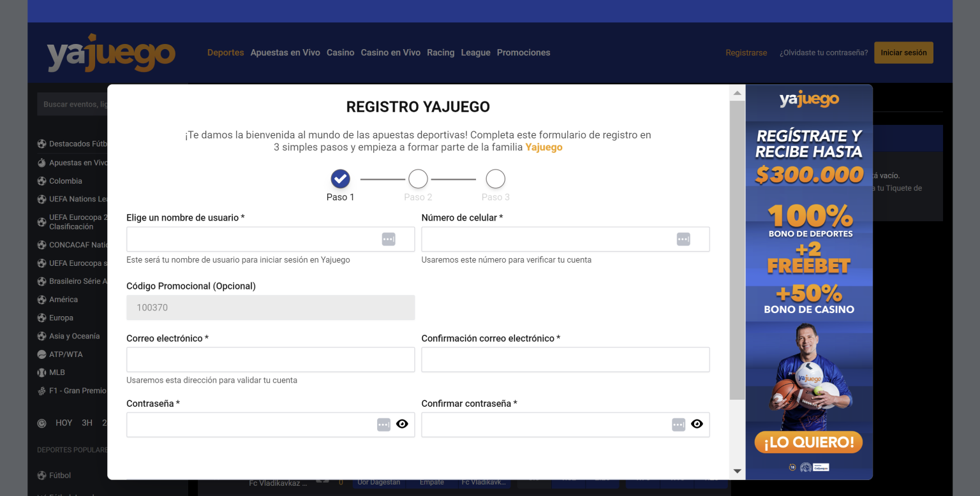Show password in Confirmar contraseña field
This screenshot has height=496, width=980.
click(x=697, y=424)
